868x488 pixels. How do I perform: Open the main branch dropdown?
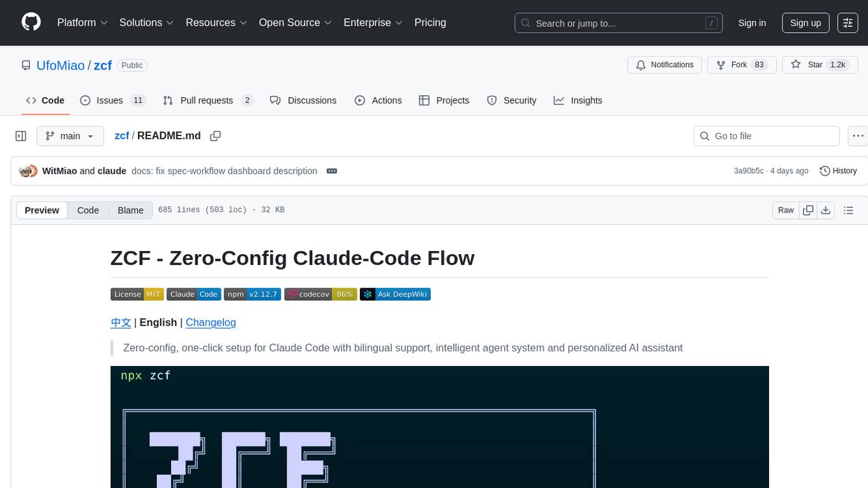tap(70, 136)
